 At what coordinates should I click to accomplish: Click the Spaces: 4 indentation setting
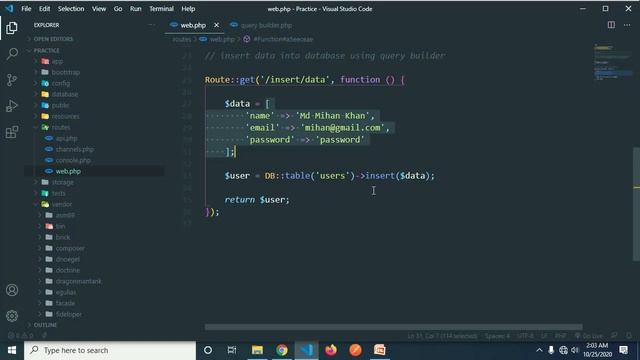[497, 336]
